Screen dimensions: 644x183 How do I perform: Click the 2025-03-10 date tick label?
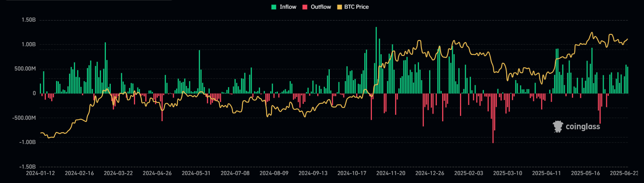coord(507,173)
